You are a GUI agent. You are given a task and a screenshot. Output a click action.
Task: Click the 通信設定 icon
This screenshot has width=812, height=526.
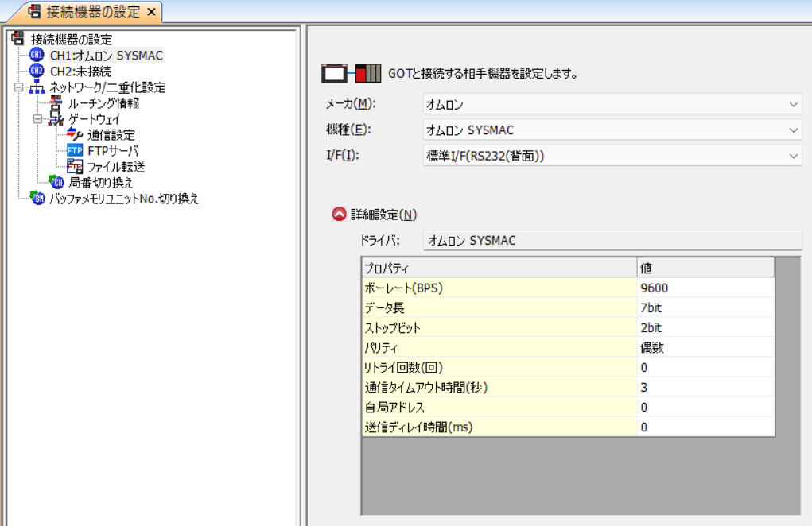pos(75,135)
